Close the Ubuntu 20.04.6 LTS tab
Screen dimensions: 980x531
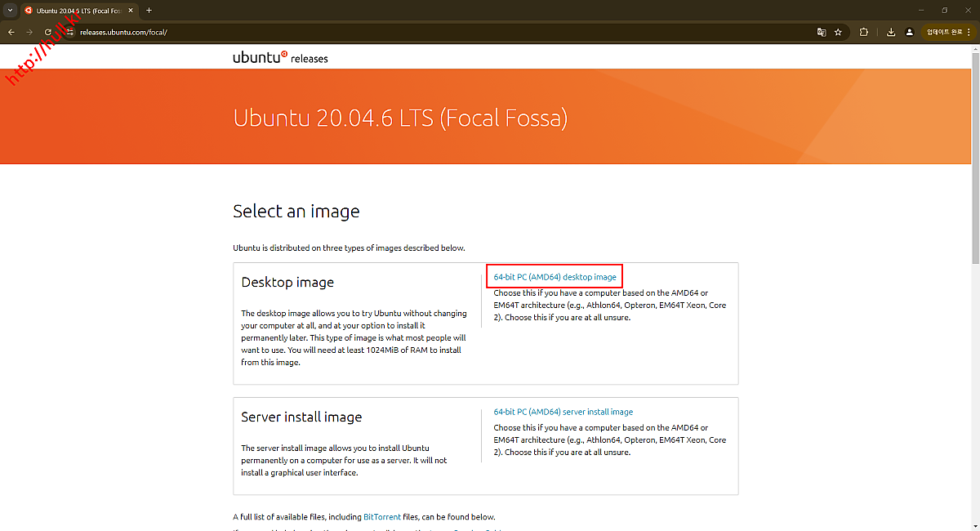(130, 11)
